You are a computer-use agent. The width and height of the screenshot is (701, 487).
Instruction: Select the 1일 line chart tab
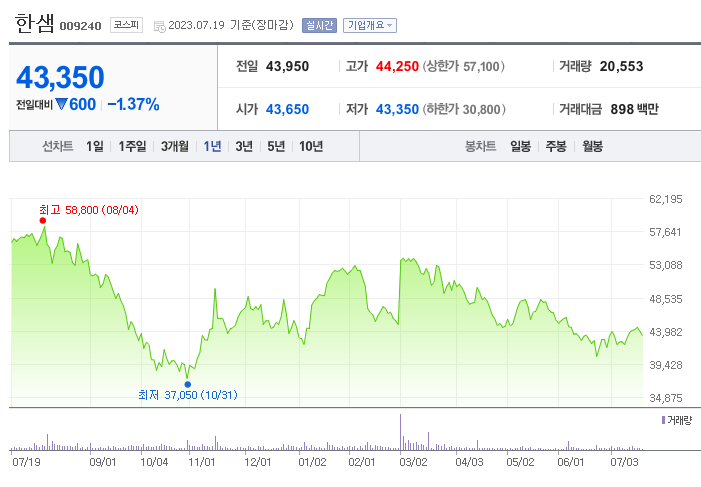click(95, 146)
